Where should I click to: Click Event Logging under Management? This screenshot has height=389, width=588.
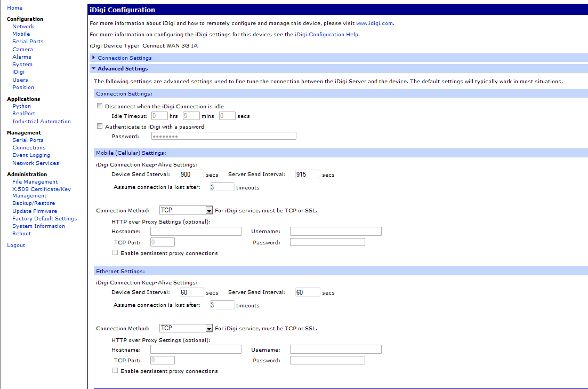point(31,155)
